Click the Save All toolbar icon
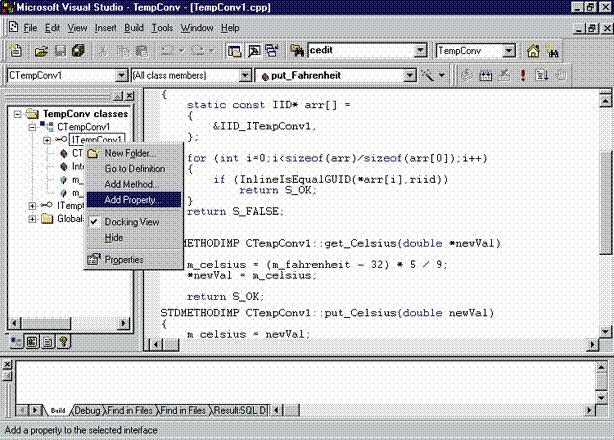This screenshot has width=614, height=440. pyautogui.click(x=78, y=51)
